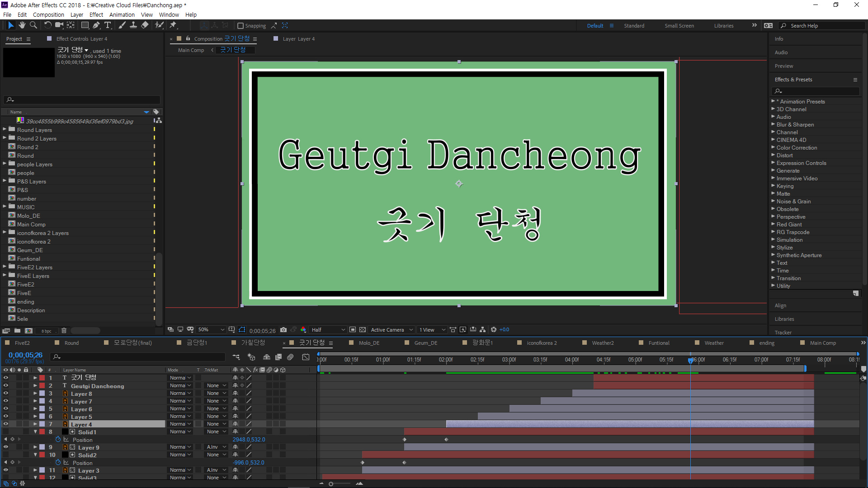Select the Horizontal Type tool
The height and width of the screenshot is (488, 868).
(108, 25)
